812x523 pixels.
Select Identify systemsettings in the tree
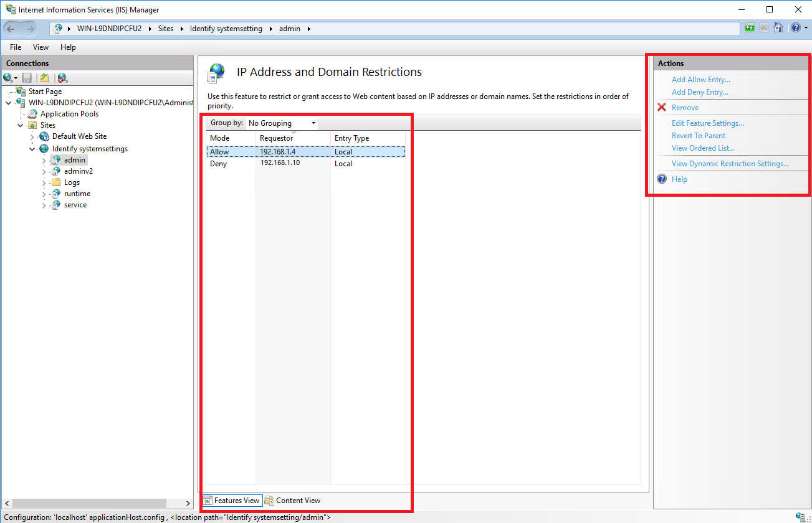click(90, 149)
